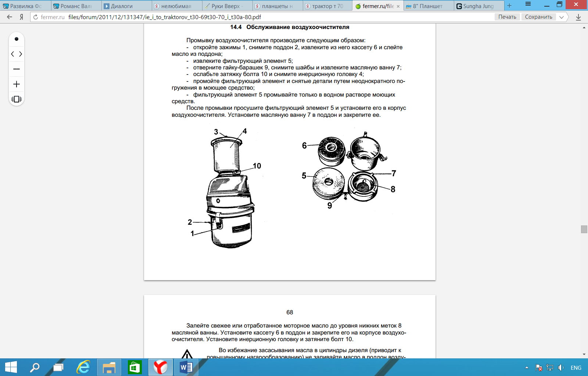Open the volume speaker icon
This screenshot has width=588, height=376.
coord(561,368)
